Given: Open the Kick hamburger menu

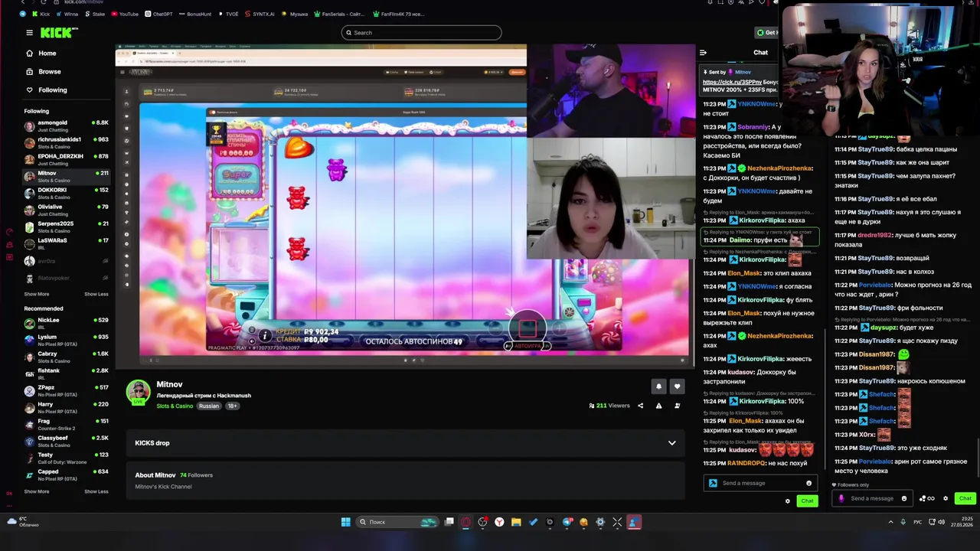Looking at the screenshot, I should point(29,32).
